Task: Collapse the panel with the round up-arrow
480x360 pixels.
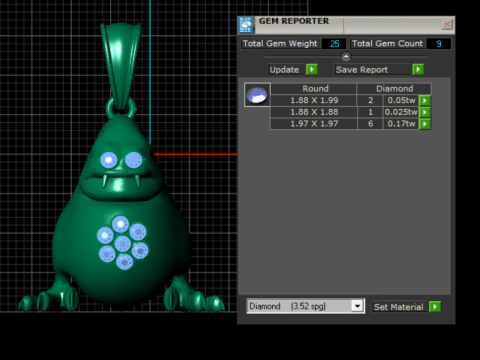Action: [x=346, y=57]
